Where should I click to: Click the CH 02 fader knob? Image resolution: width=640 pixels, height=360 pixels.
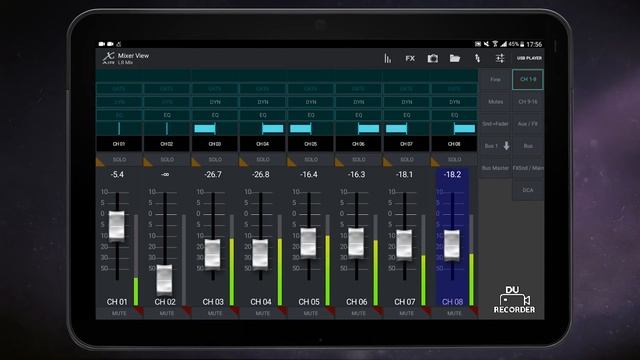pyautogui.click(x=164, y=280)
